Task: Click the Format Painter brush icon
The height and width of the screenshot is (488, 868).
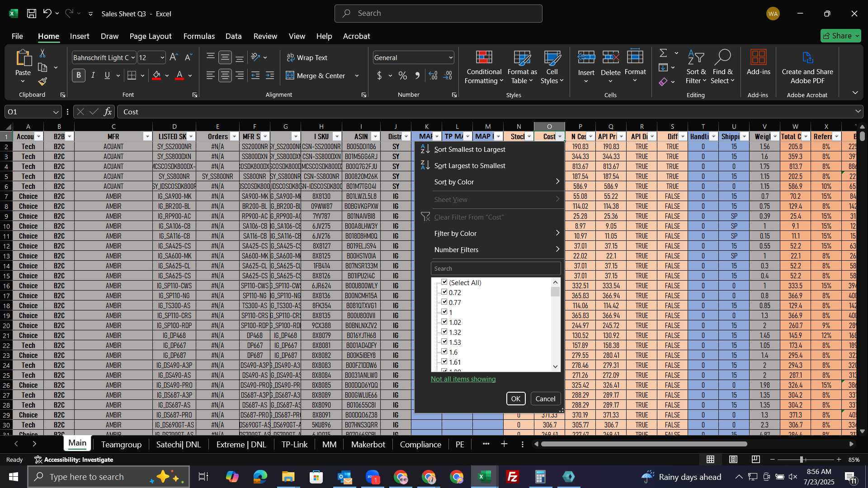Action: coord(42,82)
